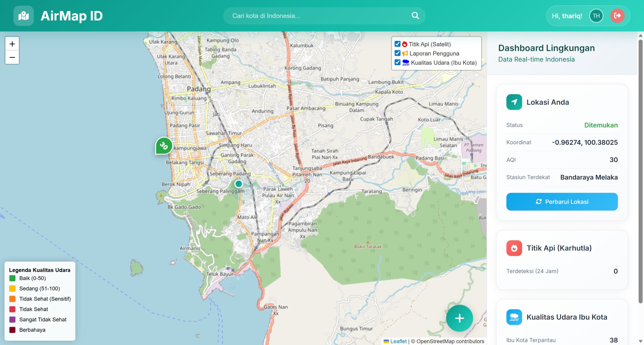The height and width of the screenshot is (345, 644).
Task: Click the Lokasi Anda arrow icon
Action: (514, 102)
